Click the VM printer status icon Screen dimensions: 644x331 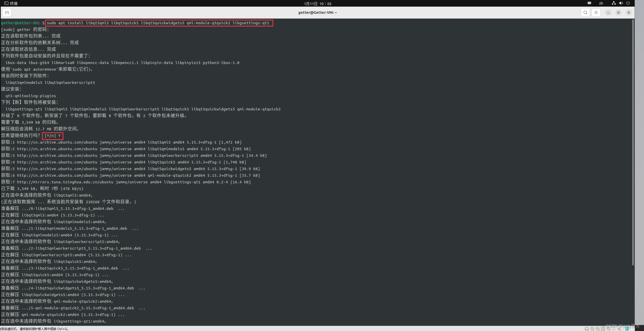pos(614,329)
